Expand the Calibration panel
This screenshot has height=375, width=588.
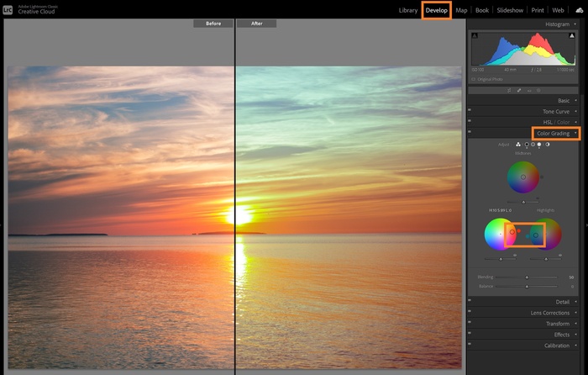coord(575,346)
